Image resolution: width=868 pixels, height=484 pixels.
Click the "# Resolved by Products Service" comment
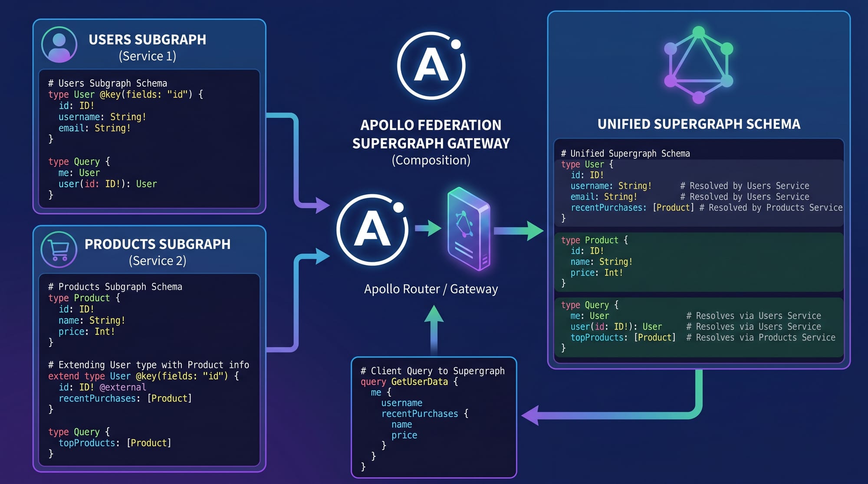[771, 208]
